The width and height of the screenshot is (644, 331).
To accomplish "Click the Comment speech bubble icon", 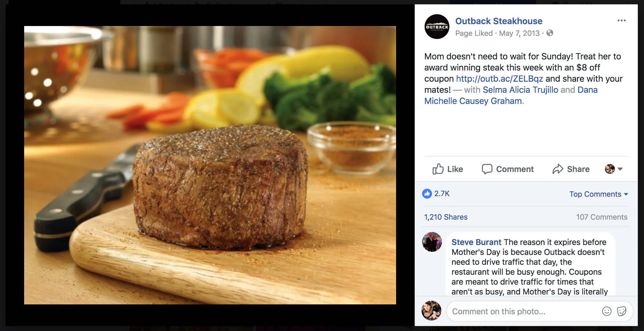I will coord(487,169).
